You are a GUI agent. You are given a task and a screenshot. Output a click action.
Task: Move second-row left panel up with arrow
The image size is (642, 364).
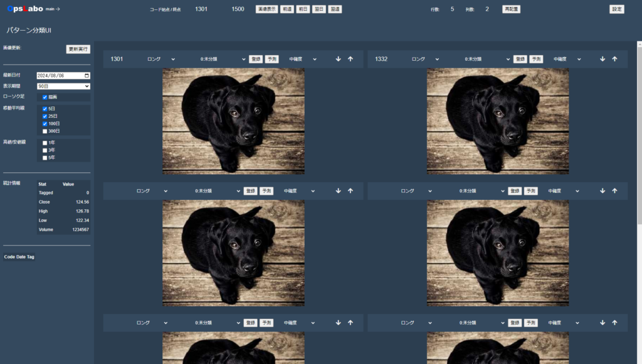350,190
